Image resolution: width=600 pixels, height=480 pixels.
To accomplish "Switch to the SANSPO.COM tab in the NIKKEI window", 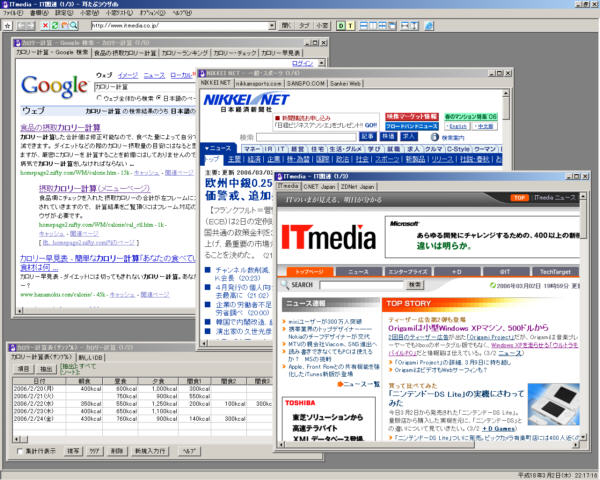I will click(x=306, y=83).
